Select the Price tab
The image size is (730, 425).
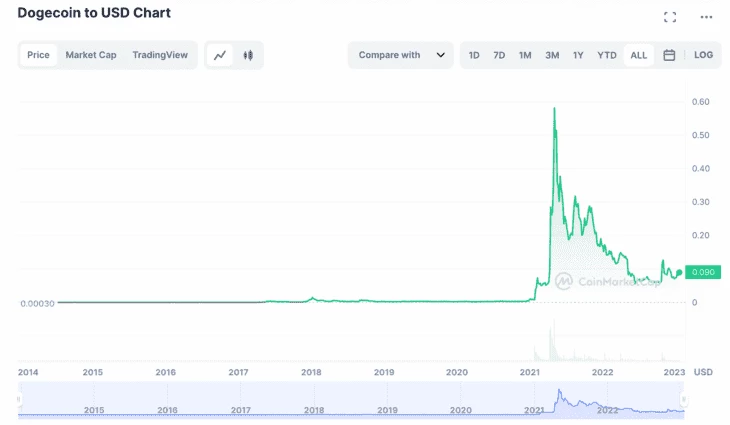(38, 55)
